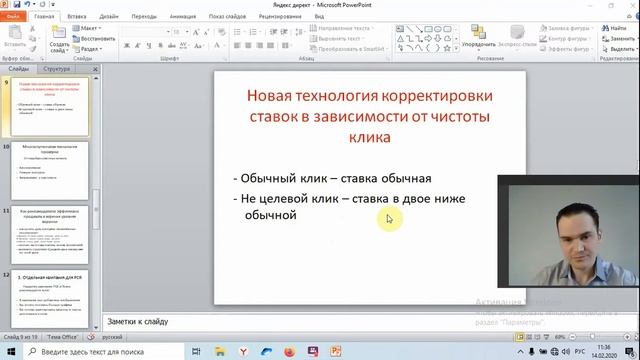Center text in the Абзац group
Image resolution: width=640 pixels, height=360 pixels.
point(248,45)
